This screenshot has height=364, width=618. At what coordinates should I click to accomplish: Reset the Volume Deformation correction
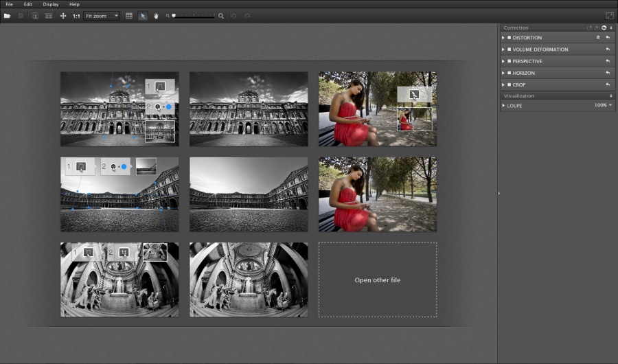(x=608, y=49)
